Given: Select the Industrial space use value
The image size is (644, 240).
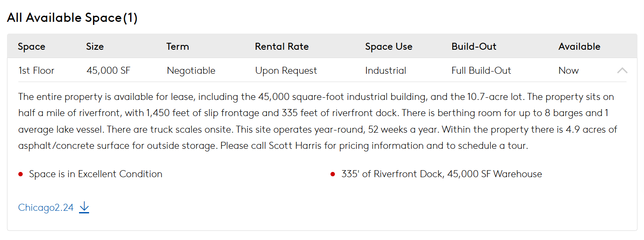Looking at the screenshot, I should (x=386, y=71).
